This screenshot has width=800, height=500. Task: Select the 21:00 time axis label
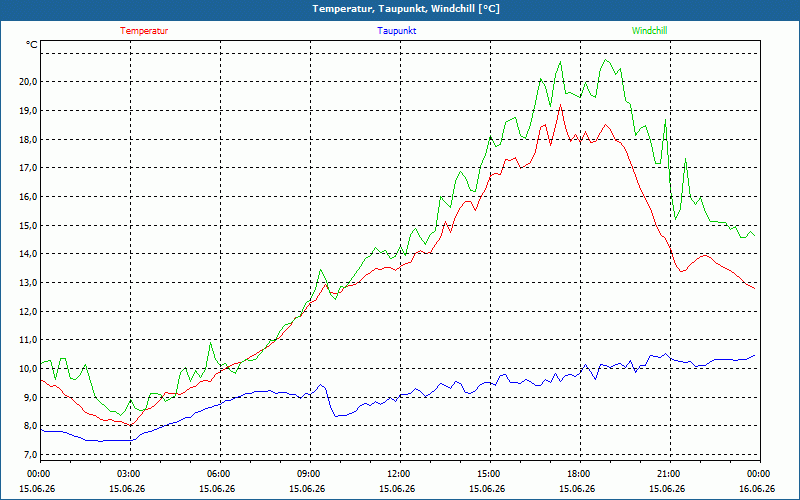pos(669,474)
